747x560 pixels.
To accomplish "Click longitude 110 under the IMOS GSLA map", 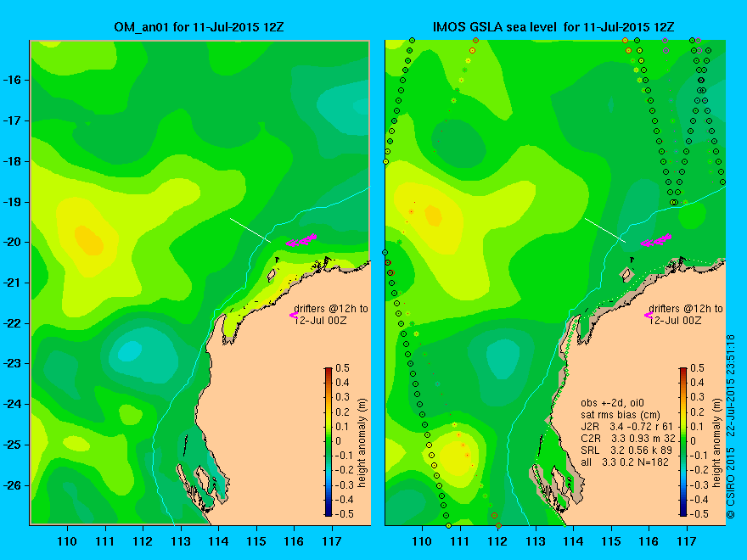I will click(422, 541).
